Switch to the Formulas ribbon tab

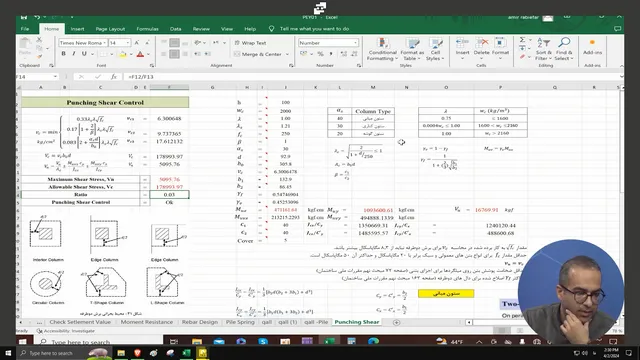point(147,29)
